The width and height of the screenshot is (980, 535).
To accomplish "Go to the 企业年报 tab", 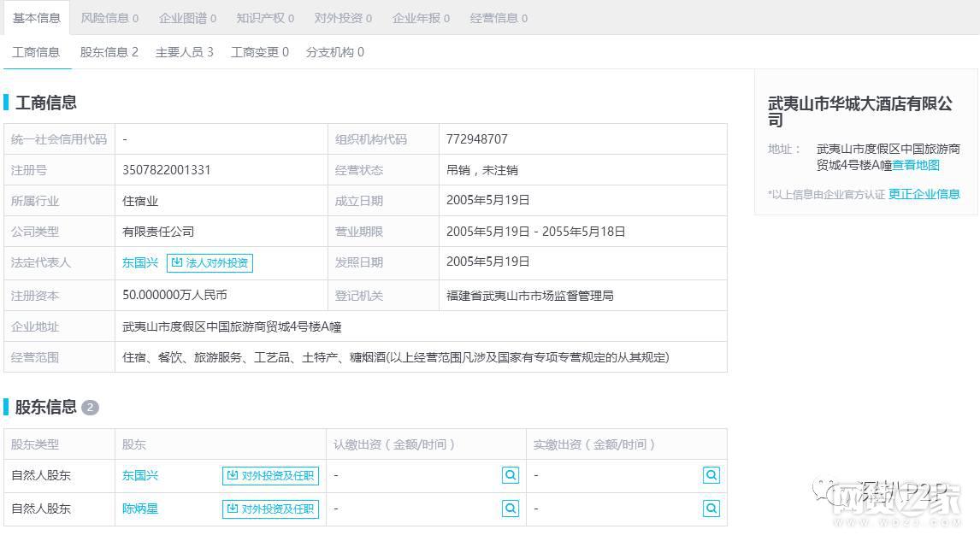I will click(421, 18).
